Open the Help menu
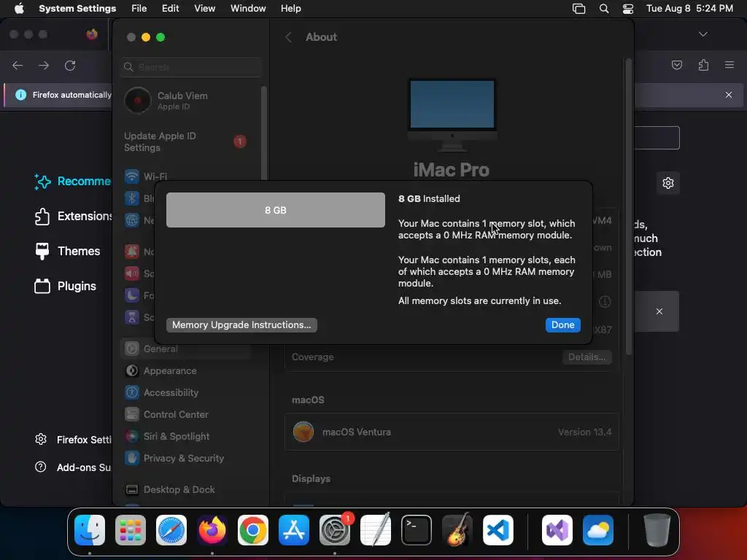Screen dimensions: 747x560 click(x=290, y=9)
